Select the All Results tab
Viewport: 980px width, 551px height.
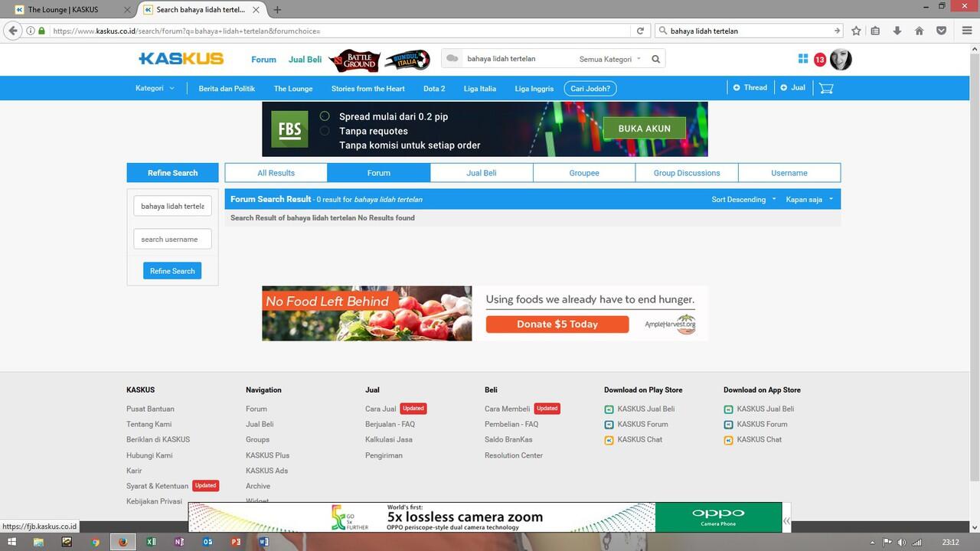[x=276, y=173]
